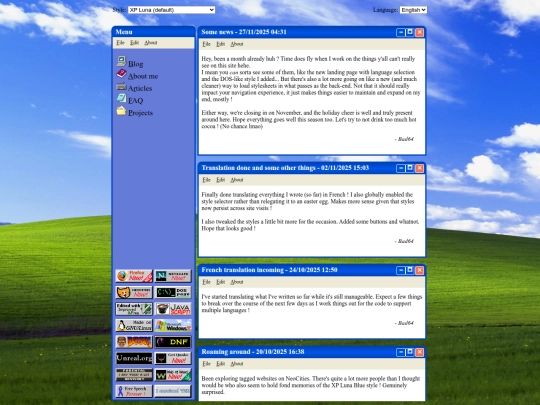This screenshot has height=405, width=540.
Task: Open the Blog link
Action: tap(136, 64)
